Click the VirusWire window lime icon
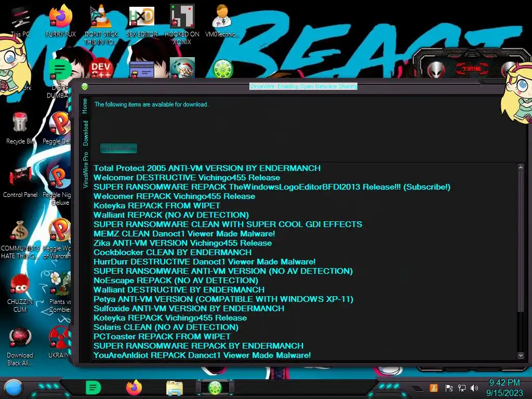The image size is (532, 399). pos(85,87)
